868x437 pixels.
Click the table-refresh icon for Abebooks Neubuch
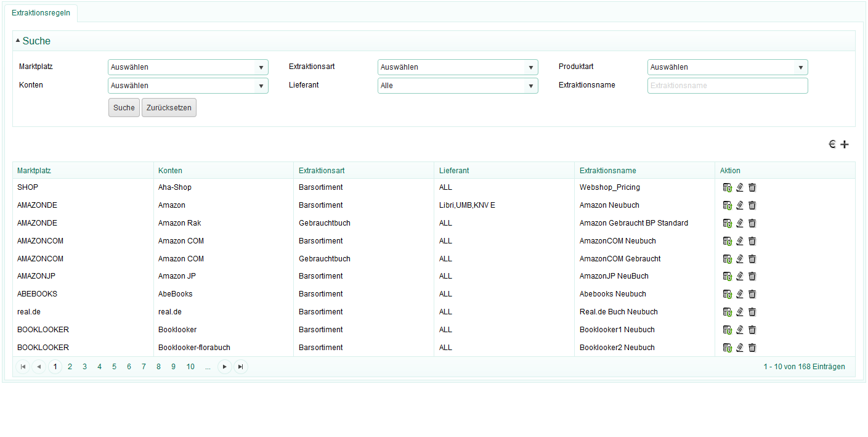pyautogui.click(x=728, y=294)
